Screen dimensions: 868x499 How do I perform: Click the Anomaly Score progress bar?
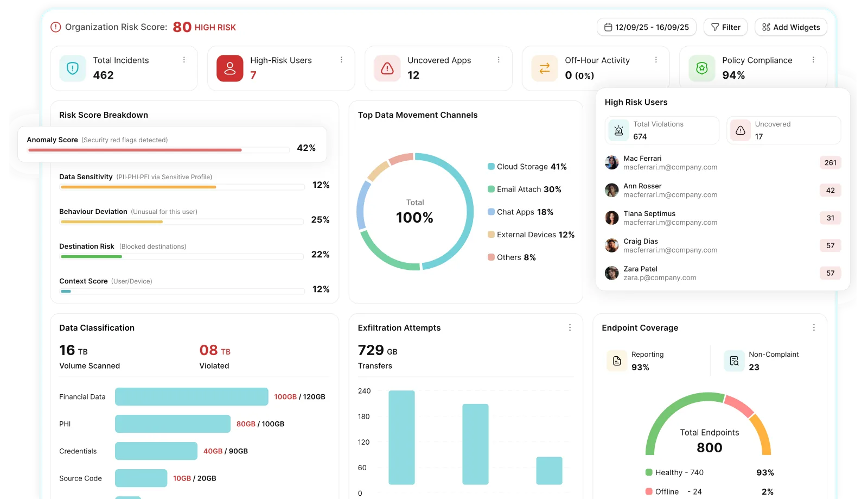click(158, 150)
